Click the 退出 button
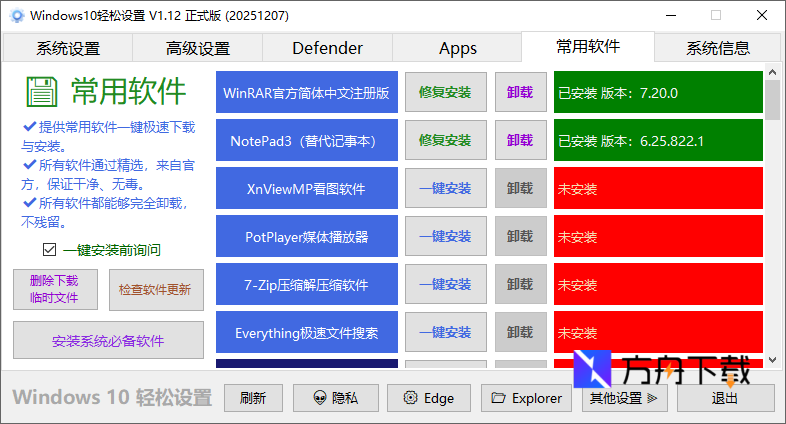 pyautogui.click(x=725, y=398)
